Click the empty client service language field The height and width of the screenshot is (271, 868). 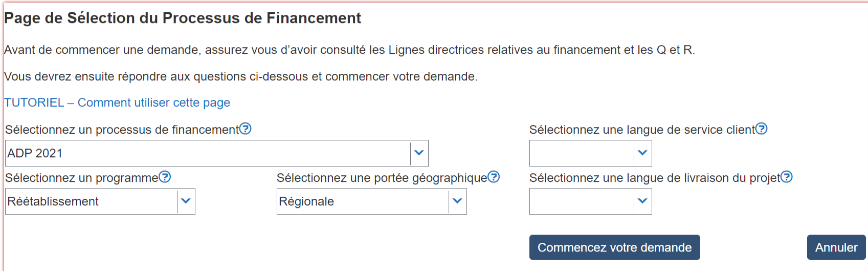[x=582, y=153]
